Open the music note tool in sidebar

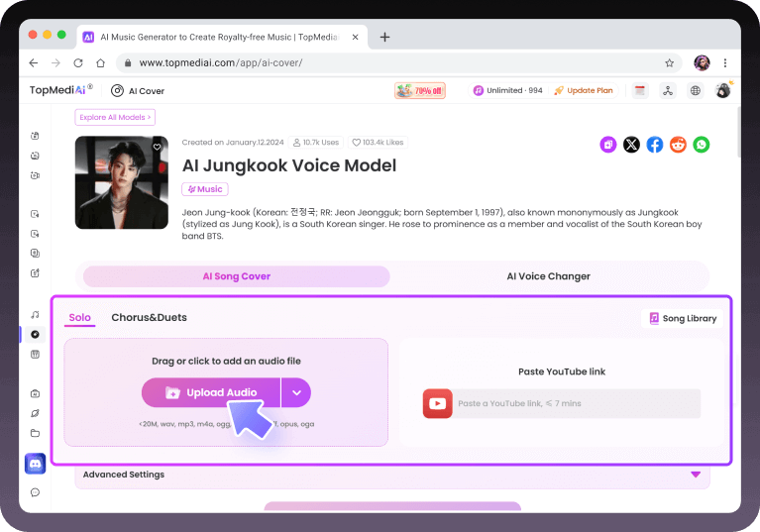[35, 315]
